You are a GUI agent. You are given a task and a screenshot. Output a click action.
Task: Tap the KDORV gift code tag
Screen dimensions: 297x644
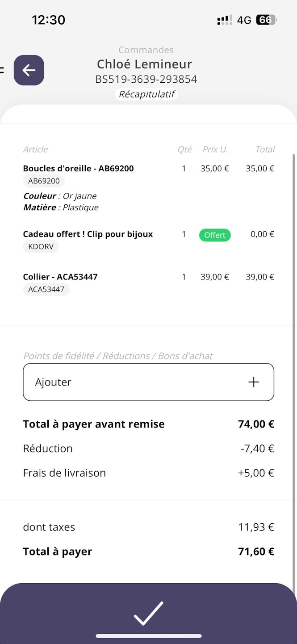41,246
